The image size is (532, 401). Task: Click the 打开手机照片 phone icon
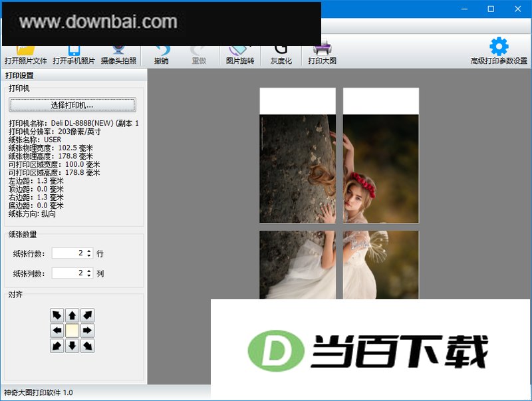tap(74, 51)
